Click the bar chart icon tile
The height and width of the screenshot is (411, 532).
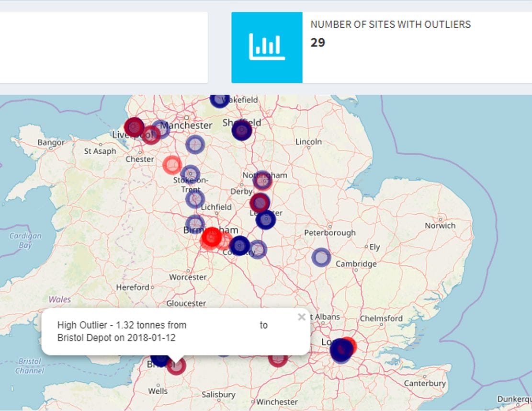pos(267,47)
